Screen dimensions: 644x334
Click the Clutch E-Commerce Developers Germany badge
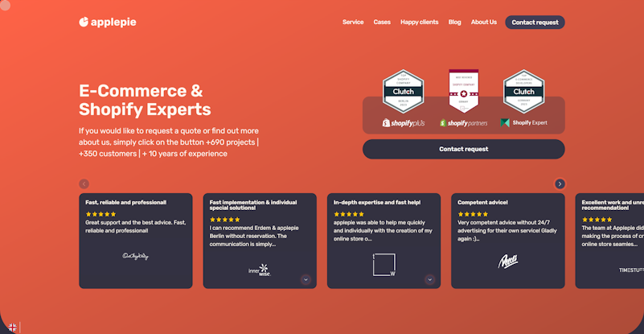pos(523,91)
